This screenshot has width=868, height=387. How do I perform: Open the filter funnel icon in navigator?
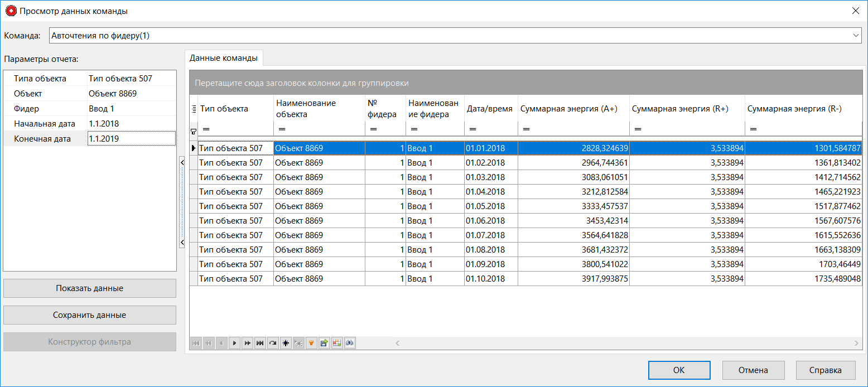pyautogui.click(x=311, y=343)
